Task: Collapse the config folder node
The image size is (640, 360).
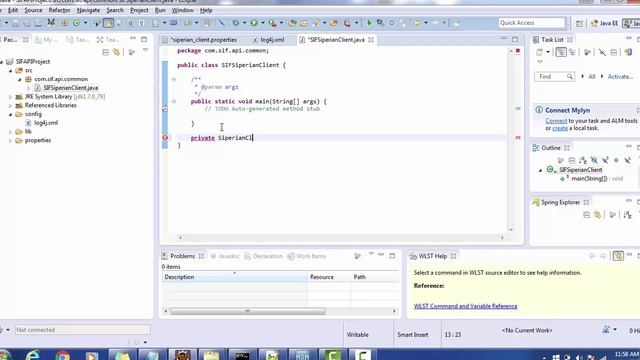Action: [x=11, y=114]
